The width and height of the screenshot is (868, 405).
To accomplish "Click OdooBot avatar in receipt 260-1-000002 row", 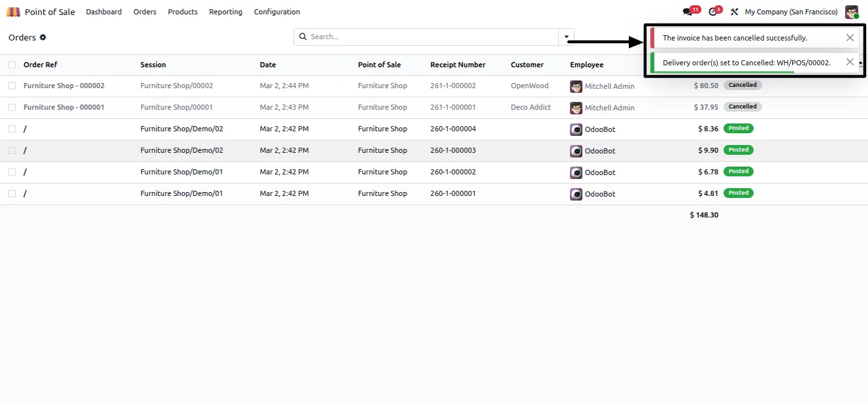I will (x=576, y=172).
